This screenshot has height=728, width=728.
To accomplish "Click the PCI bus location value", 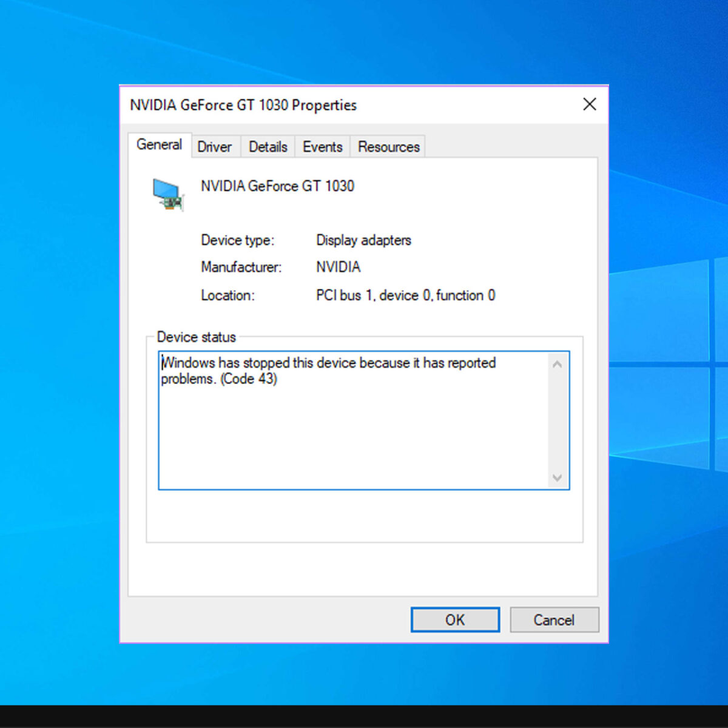I will [x=405, y=295].
